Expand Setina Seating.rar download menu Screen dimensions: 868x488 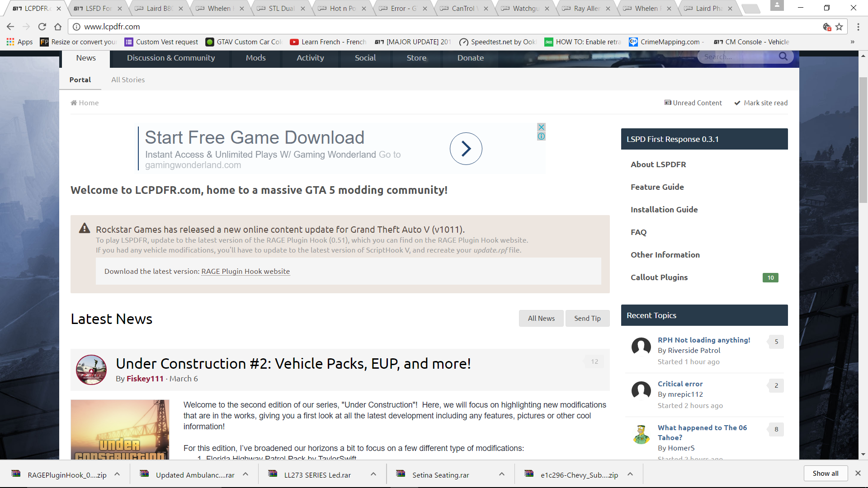(x=502, y=474)
